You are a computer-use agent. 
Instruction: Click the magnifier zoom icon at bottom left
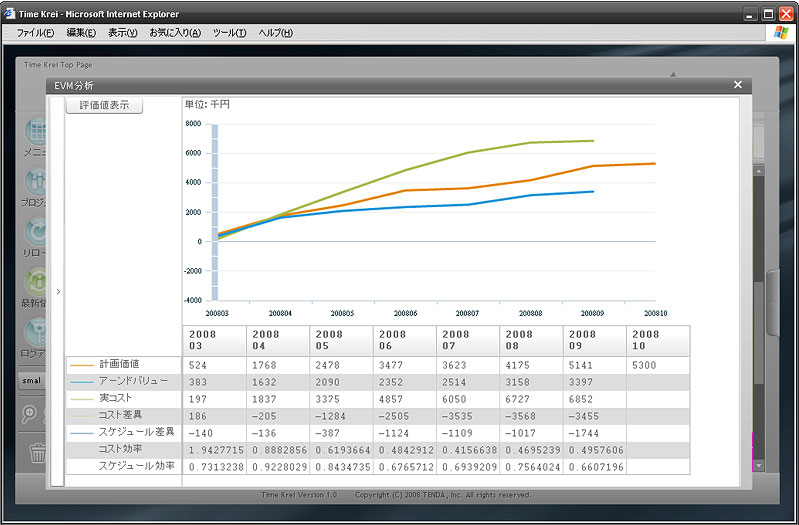tap(30, 414)
